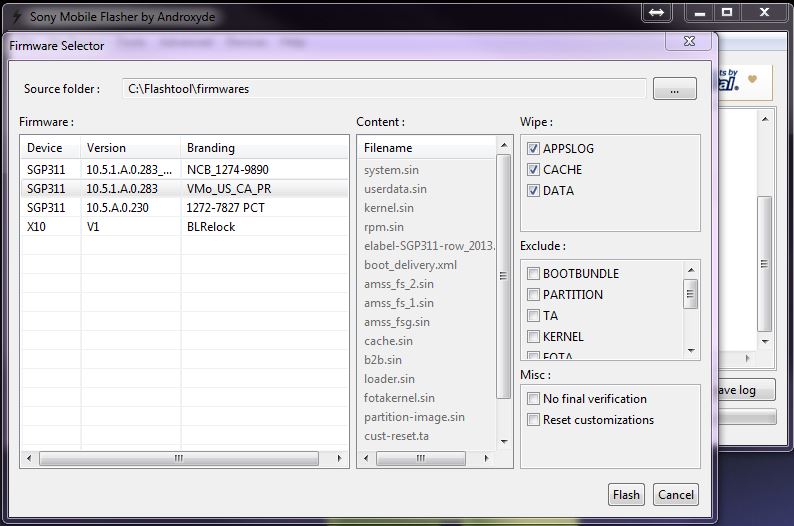Click amss_fsg.sin file entry
The image size is (794, 526).
click(397, 322)
